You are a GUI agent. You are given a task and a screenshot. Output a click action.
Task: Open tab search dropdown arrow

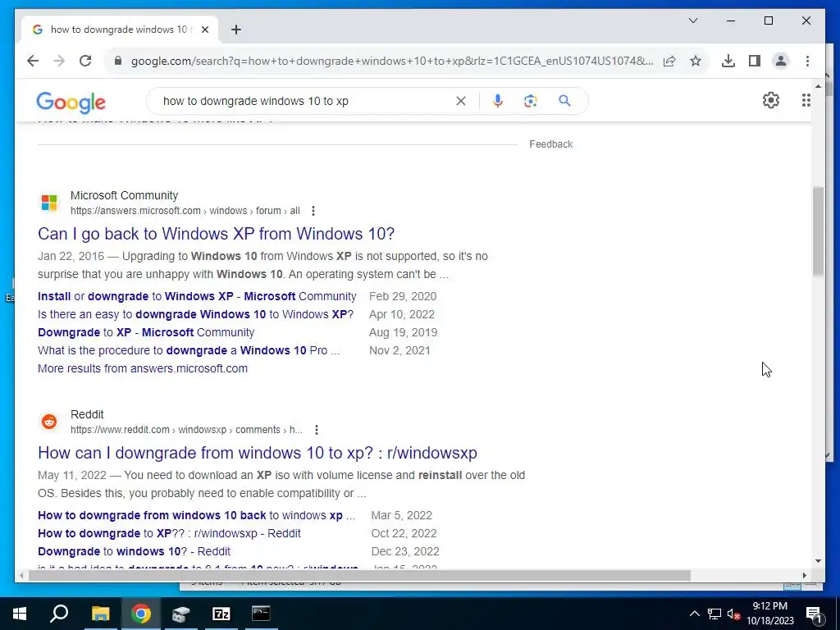coord(692,21)
